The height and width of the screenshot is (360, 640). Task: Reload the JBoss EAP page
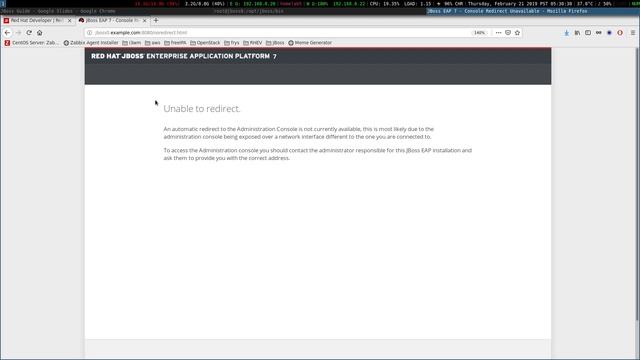pyautogui.click(x=29, y=33)
